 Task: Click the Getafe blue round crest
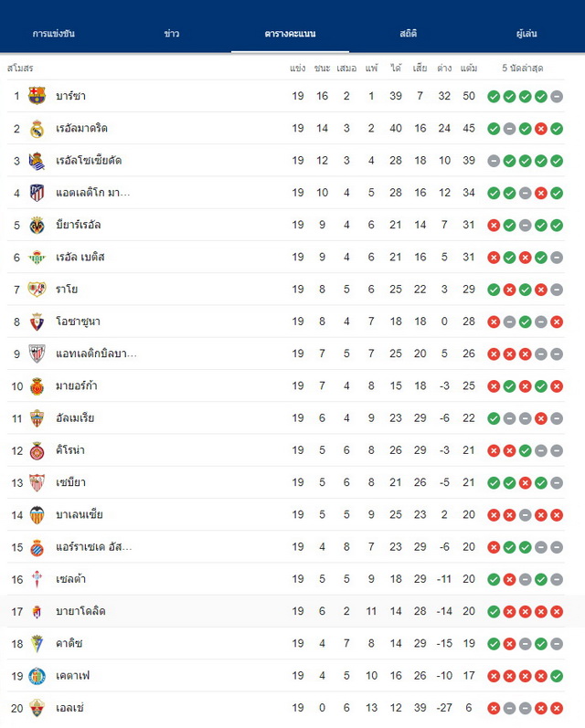[37, 676]
